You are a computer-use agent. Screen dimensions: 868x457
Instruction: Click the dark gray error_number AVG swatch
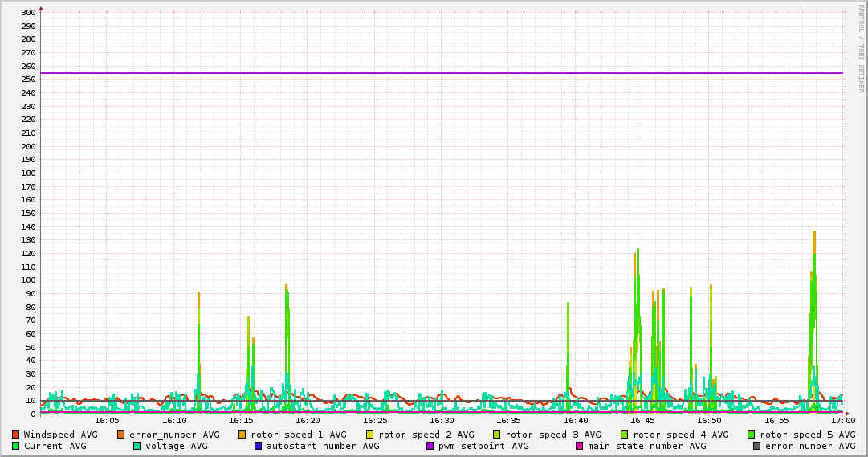pyautogui.click(x=756, y=446)
